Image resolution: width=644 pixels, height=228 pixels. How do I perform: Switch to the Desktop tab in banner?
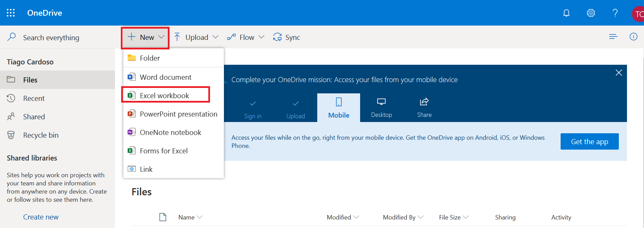[381, 108]
